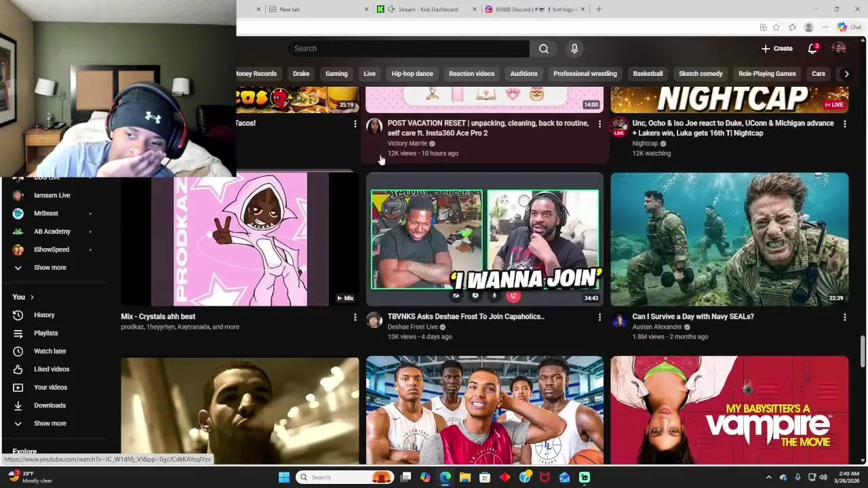Expand the You section chevron
868x488 pixels.
click(x=32, y=298)
